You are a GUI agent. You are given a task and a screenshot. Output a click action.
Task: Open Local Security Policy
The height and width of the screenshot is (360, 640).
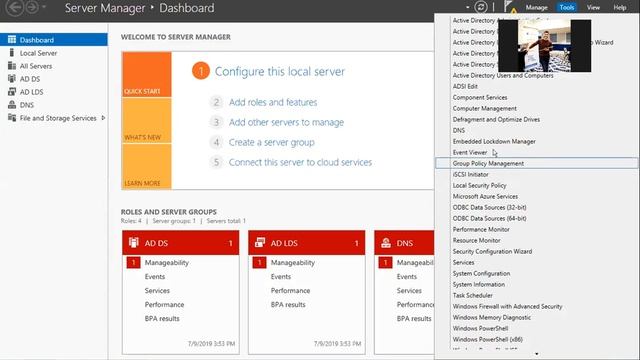click(x=479, y=185)
